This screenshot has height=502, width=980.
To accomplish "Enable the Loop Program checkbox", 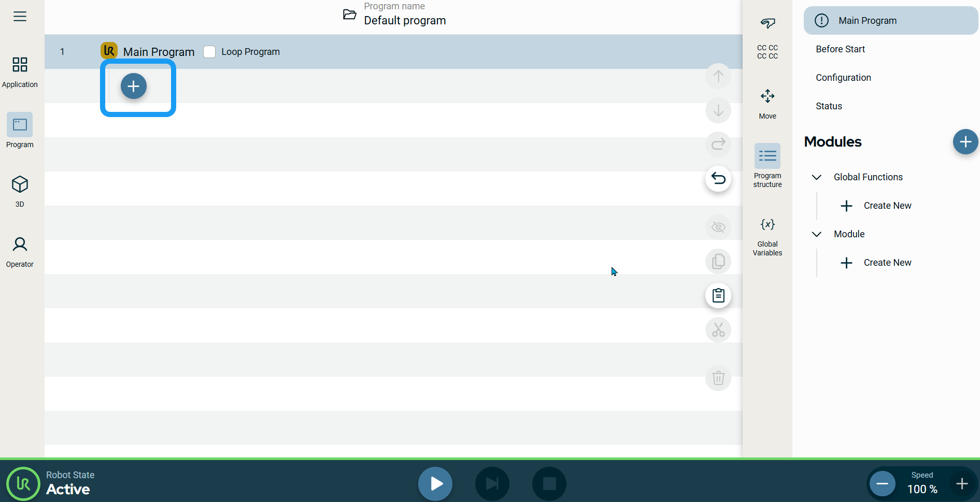I will tap(209, 52).
